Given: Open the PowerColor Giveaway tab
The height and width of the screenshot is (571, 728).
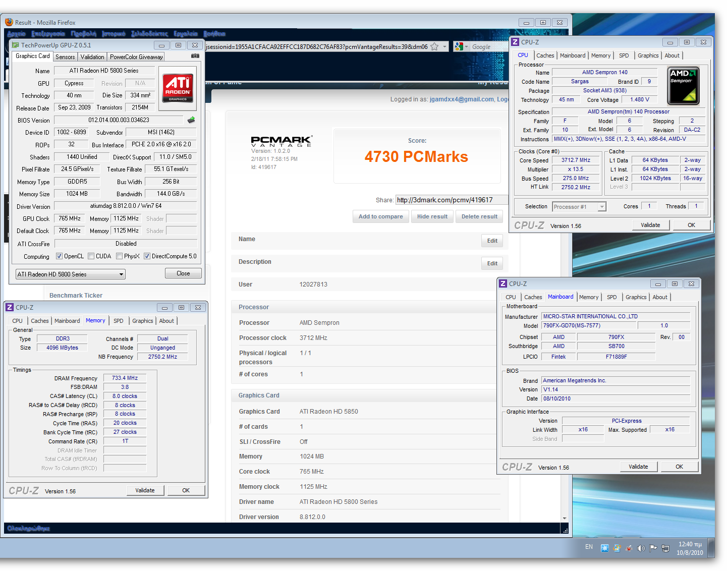Looking at the screenshot, I should coord(136,57).
